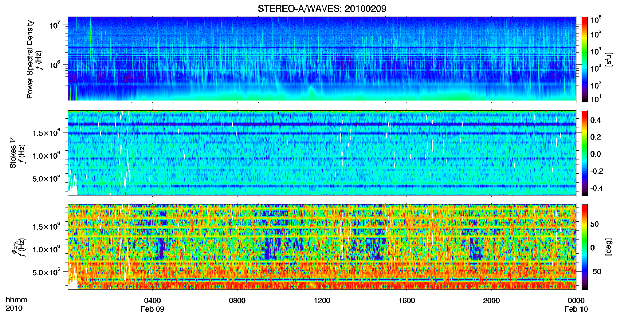Click the 10^5 label on sfu color bar
Screen dimensions: 644x332
(596, 34)
